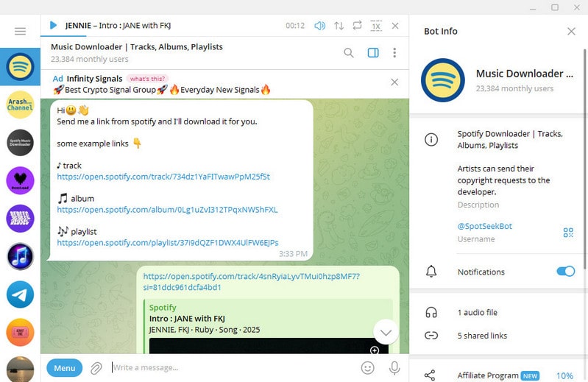Image resolution: width=588 pixels, height=382 pixels.
Task: Open the emoji picker
Action: (x=367, y=368)
